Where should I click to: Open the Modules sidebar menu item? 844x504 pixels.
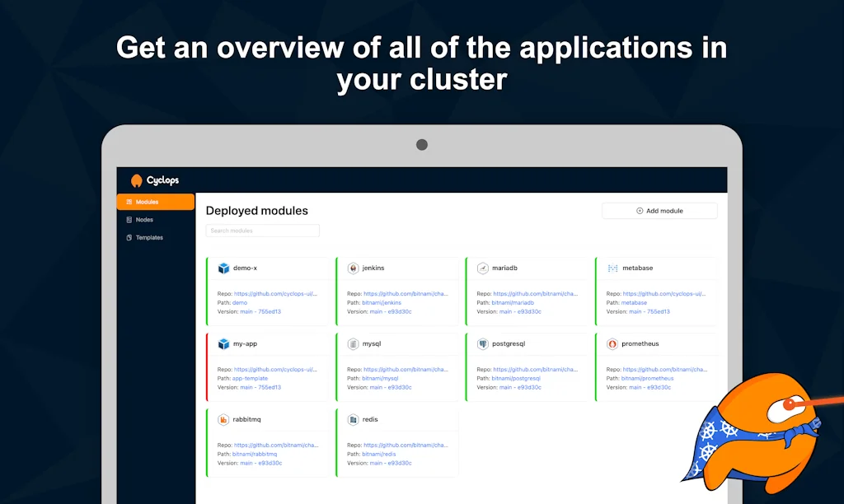156,202
